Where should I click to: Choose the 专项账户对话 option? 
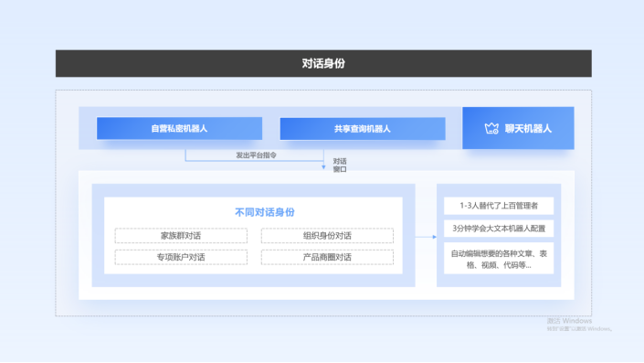(x=181, y=257)
